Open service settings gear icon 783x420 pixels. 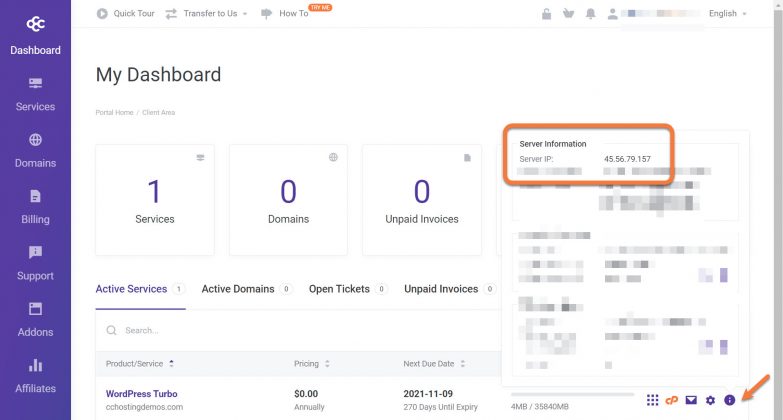click(x=710, y=400)
